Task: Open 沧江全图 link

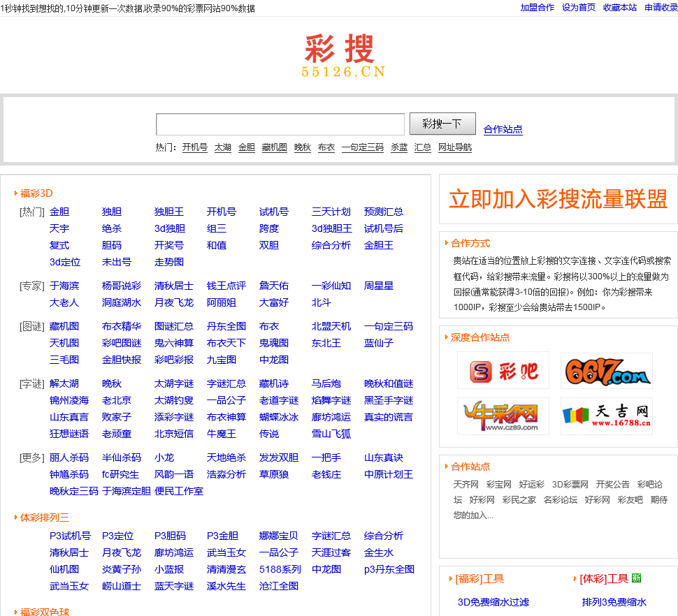Action: coord(279,586)
